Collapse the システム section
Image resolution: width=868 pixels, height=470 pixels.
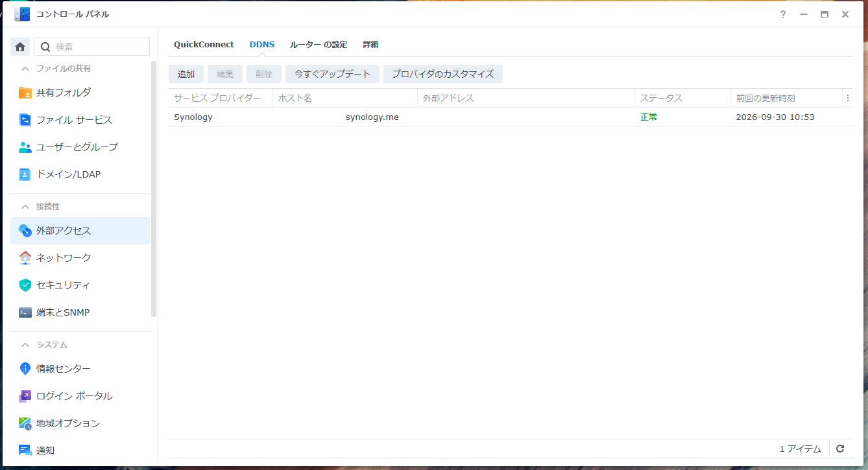tap(25, 345)
